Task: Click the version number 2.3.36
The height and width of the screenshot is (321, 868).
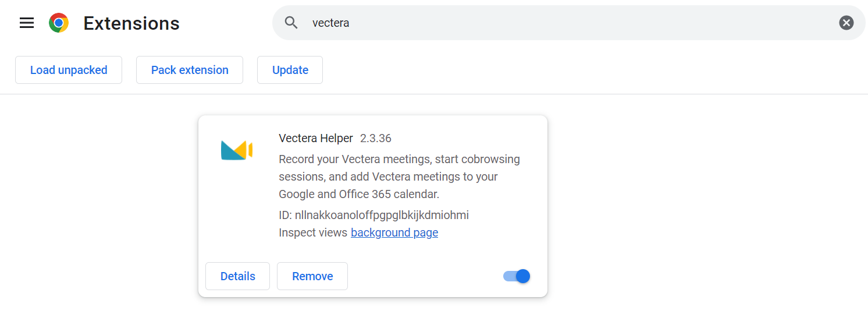Action: pyautogui.click(x=376, y=138)
